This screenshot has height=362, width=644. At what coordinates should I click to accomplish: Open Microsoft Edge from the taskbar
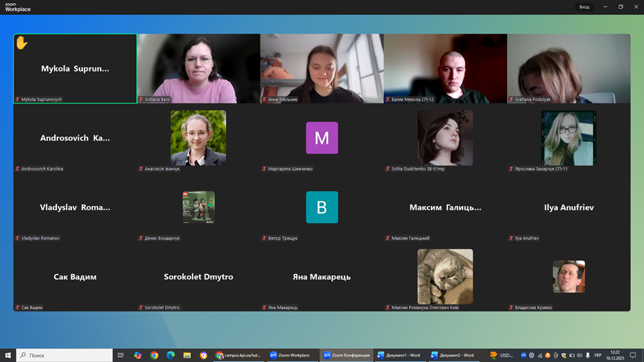(171, 355)
